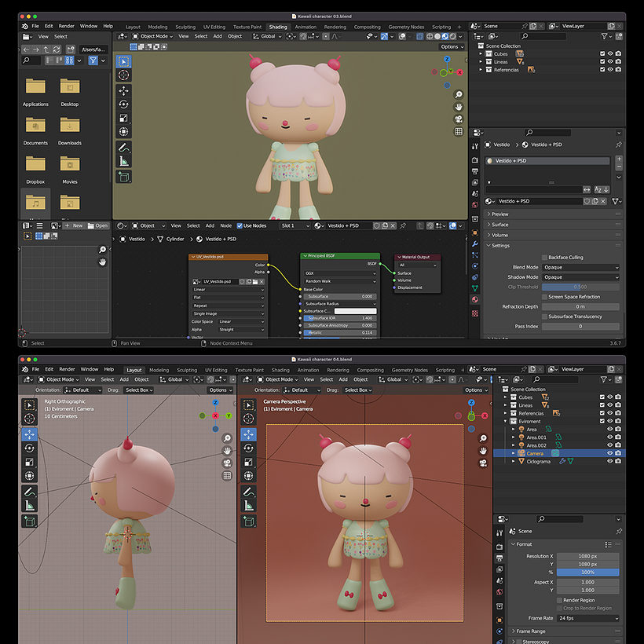The height and width of the screenshot is (644, 644).
Task: Click the add material slot plus button
Action: (619, 159)
